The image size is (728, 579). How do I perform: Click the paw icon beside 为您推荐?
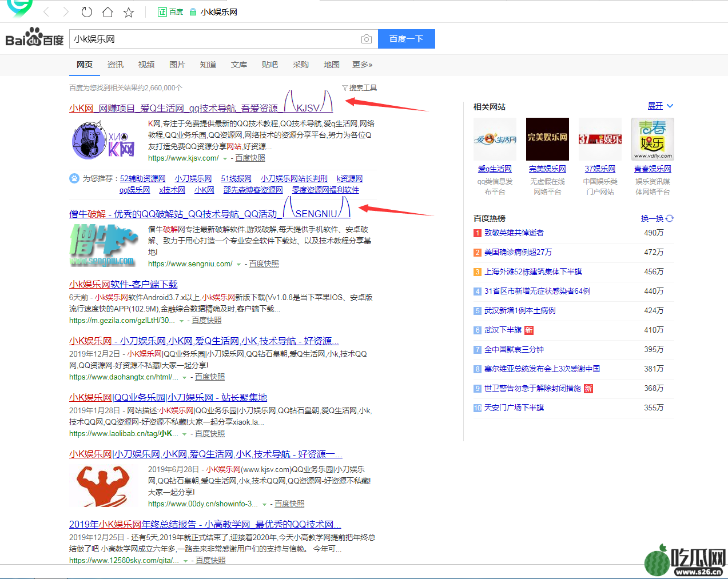click(x=74, y=178)
